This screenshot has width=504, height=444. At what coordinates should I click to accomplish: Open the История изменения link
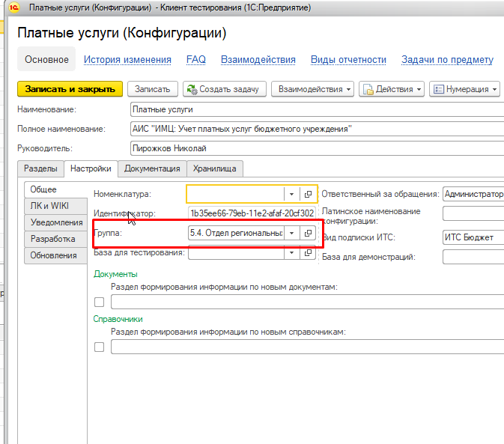127,60
